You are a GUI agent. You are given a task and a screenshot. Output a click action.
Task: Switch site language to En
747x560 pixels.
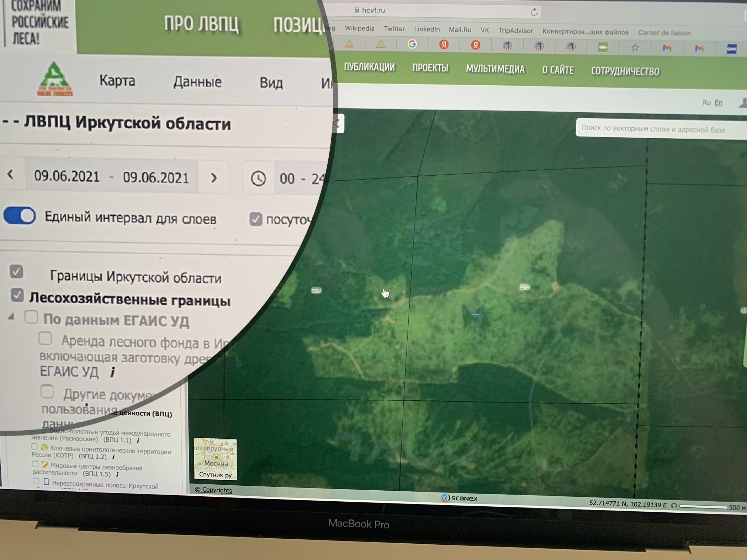[719, 103]
